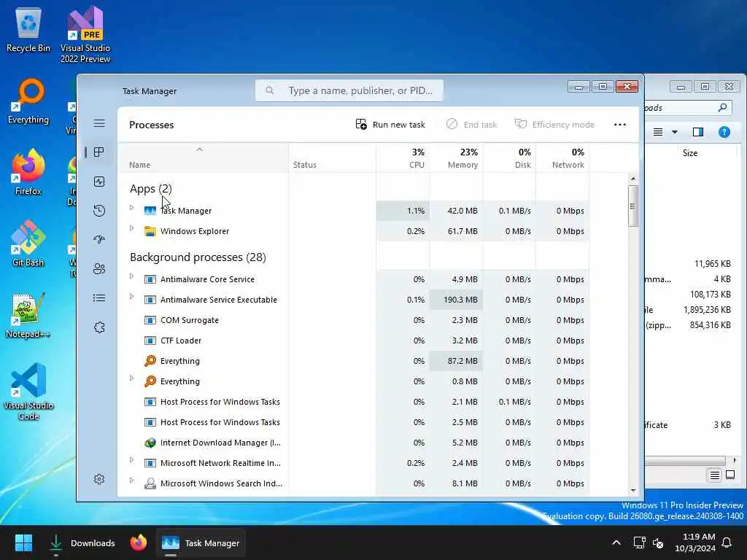Open Visual Studio Code desktop shortcut
This screenshot has height=560, width=747.
pyautogui.click(x=28, y=392)
